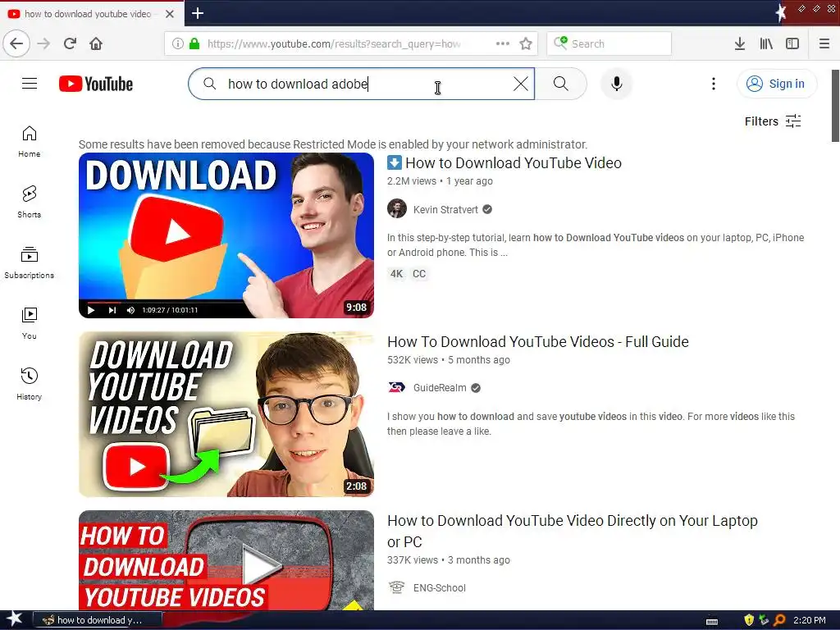Open YouTube settings three-dot menu
Screen dimensions: 840x630
713,84
